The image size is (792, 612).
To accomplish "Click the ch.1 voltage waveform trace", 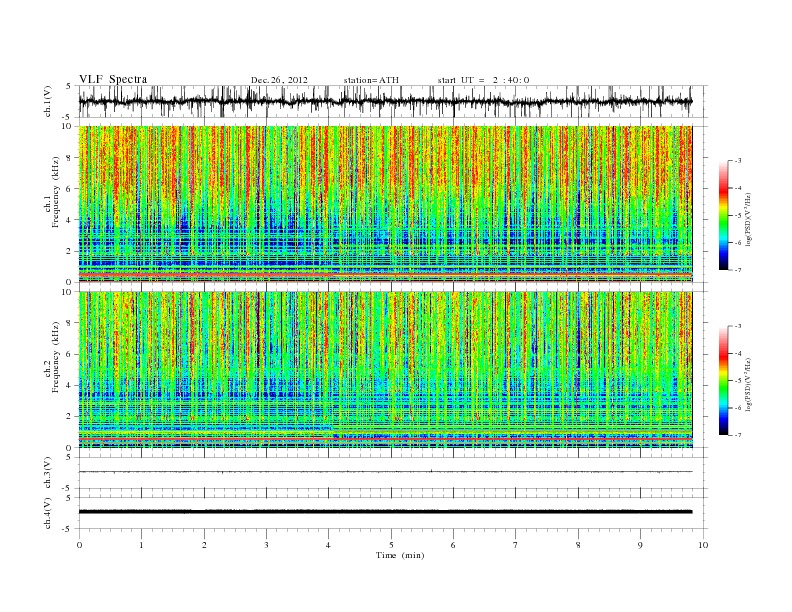I will 385,101.
